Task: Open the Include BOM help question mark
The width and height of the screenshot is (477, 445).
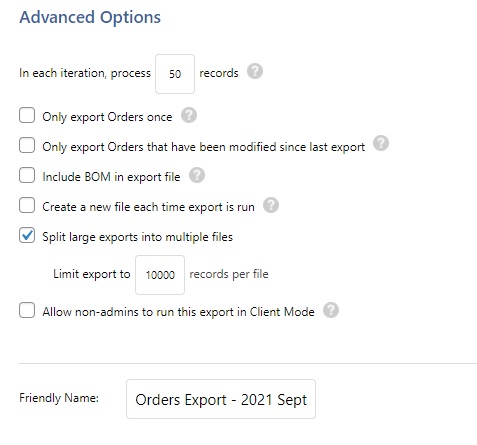Action: tap(197, 175)
